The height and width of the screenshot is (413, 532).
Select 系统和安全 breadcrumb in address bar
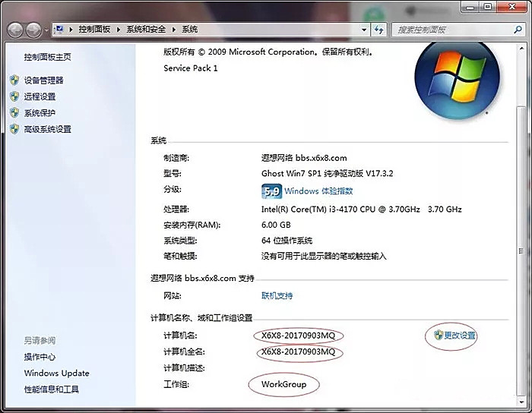coord(146,30)
